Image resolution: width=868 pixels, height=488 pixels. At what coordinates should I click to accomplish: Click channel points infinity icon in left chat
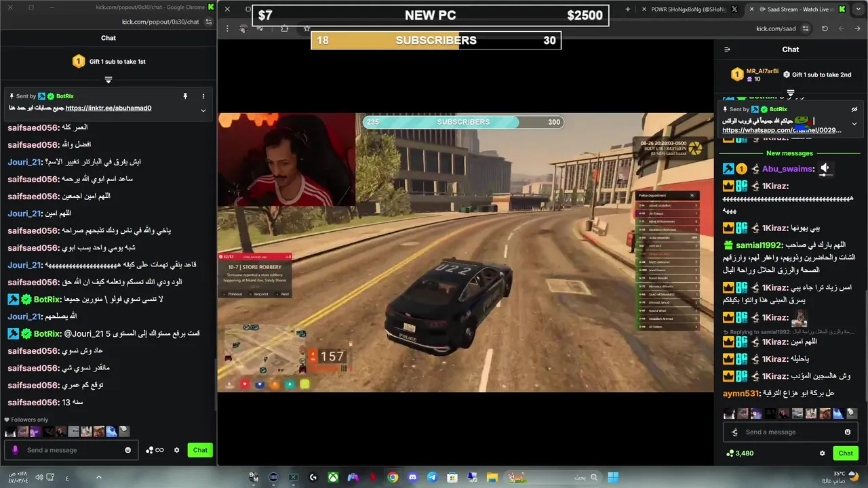(x=155, y=450)
